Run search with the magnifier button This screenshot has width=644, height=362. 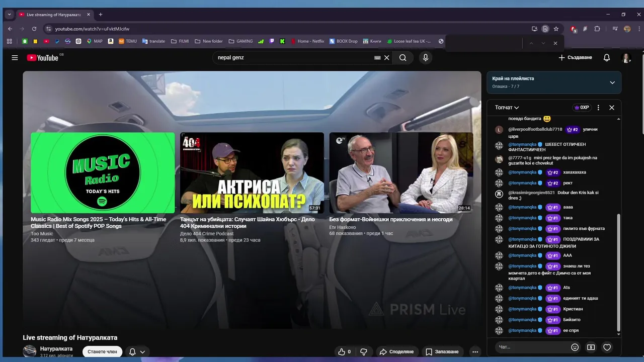pyautogui.click(x=403, y=58)
